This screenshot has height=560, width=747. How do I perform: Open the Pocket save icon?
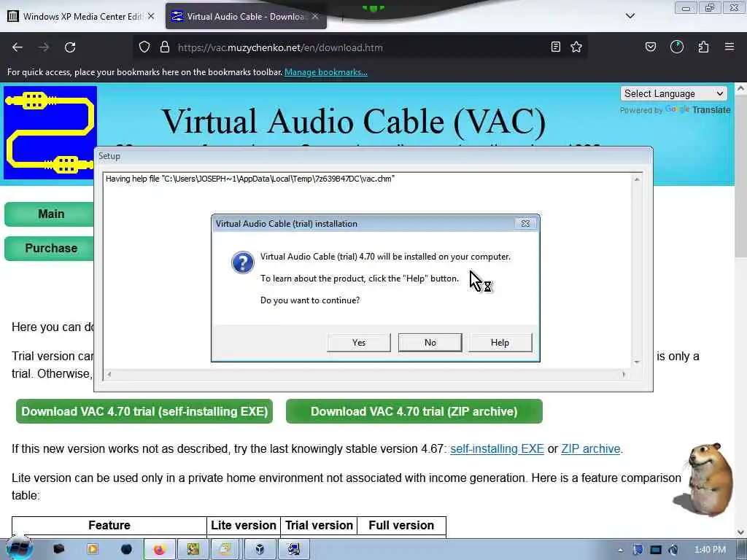[650, 47]
